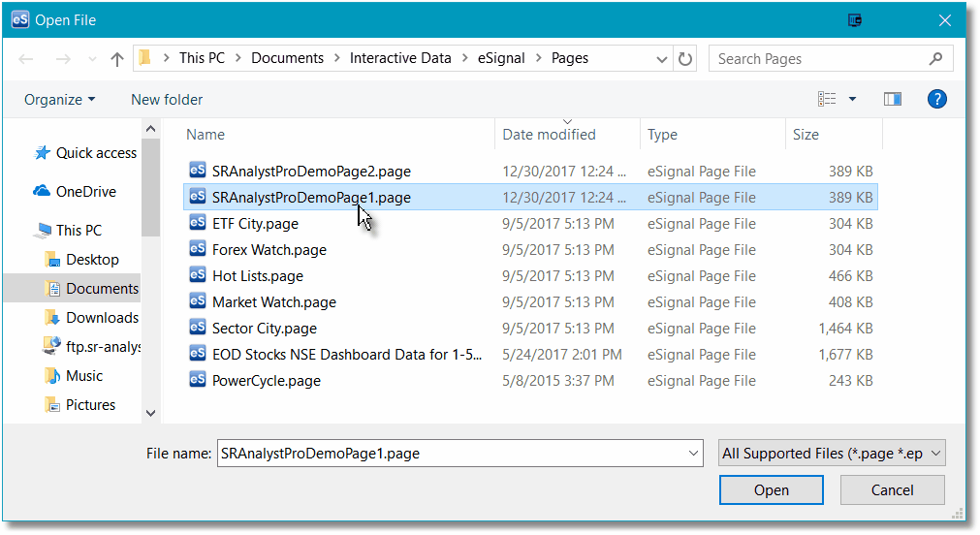
Task: Open the Recent locations dropdown arrow
Action: [92, 59]
